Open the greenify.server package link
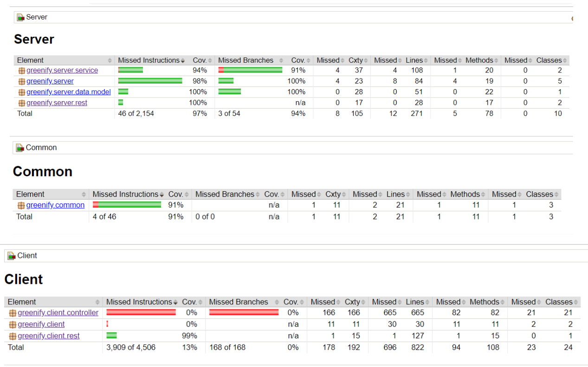Screen dimensions: 588x367 50,81
